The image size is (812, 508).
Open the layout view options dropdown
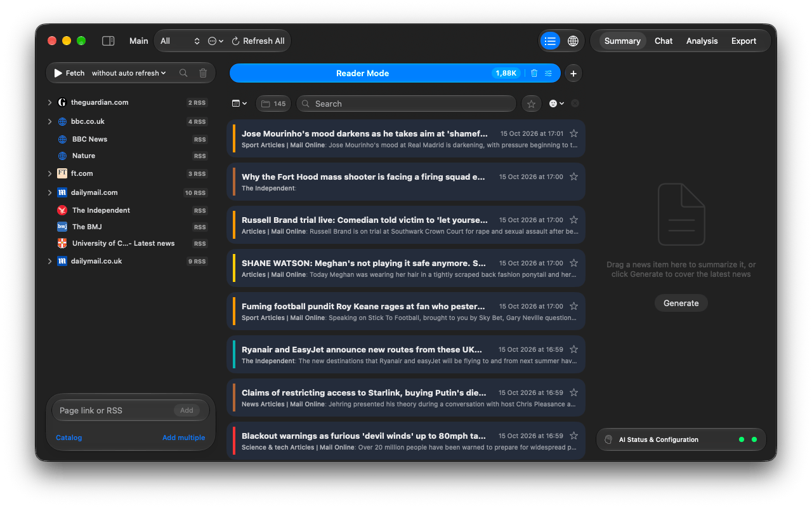pos(239,104)
